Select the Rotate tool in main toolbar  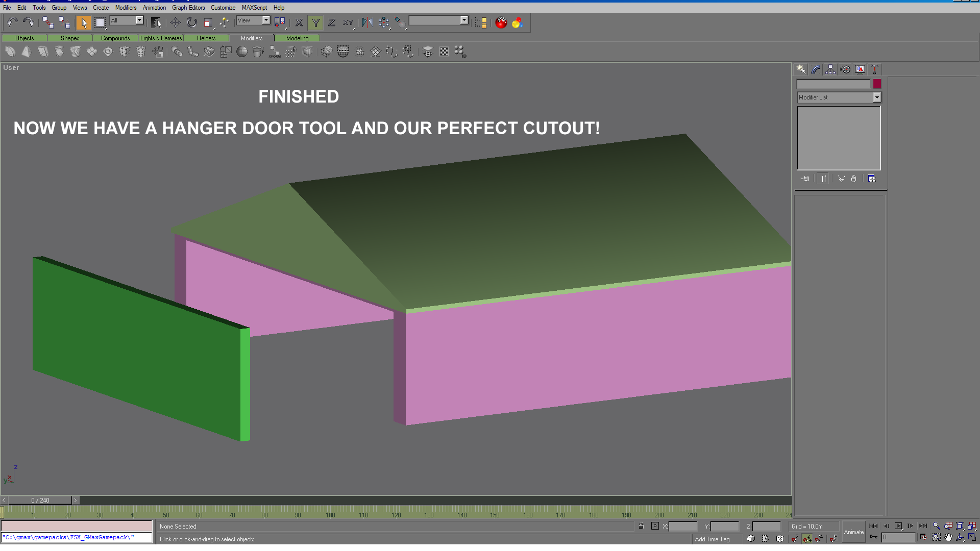(192, 22)
